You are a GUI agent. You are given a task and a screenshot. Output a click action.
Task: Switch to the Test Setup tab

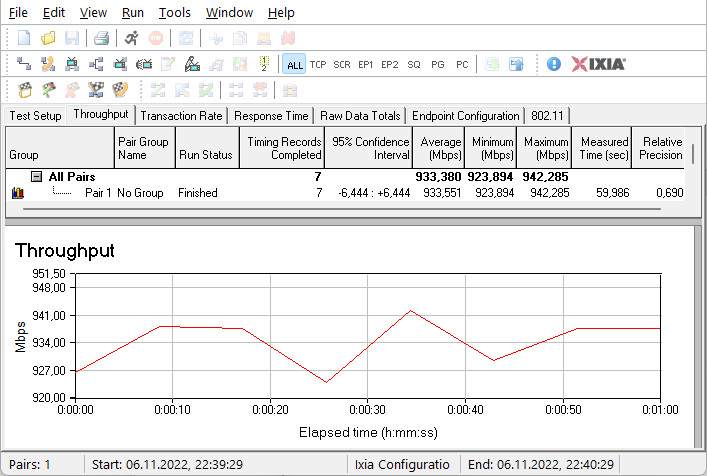pos(35,116)
